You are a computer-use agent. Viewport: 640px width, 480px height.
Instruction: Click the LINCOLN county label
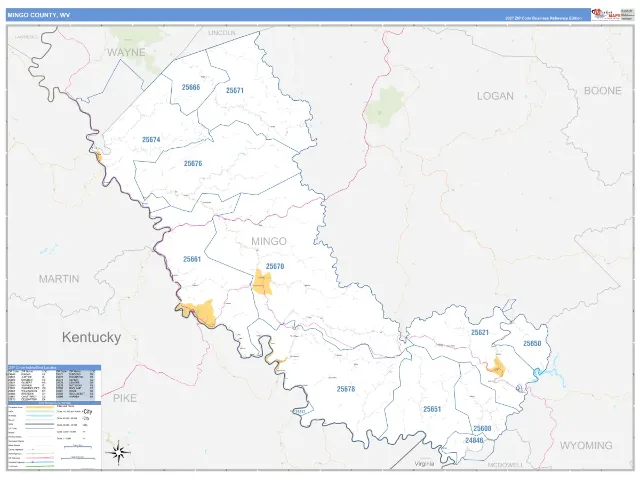pos(222,33)
